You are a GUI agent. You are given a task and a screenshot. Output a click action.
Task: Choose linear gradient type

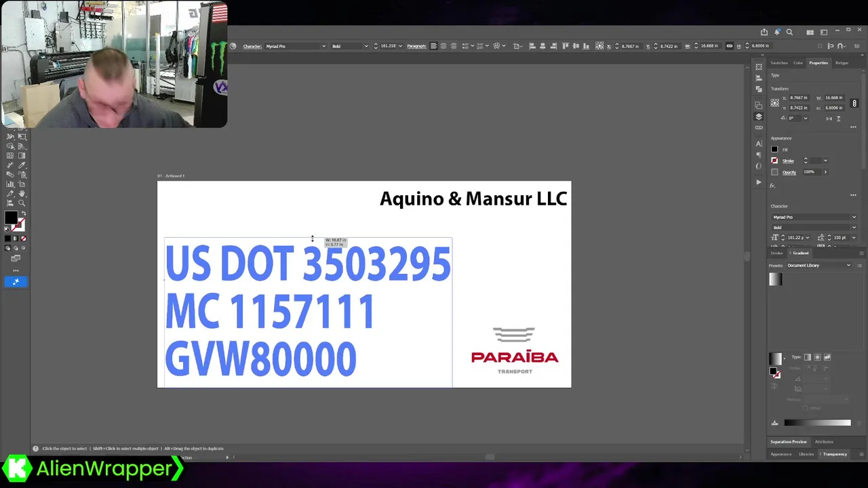[x=808, y=357]
